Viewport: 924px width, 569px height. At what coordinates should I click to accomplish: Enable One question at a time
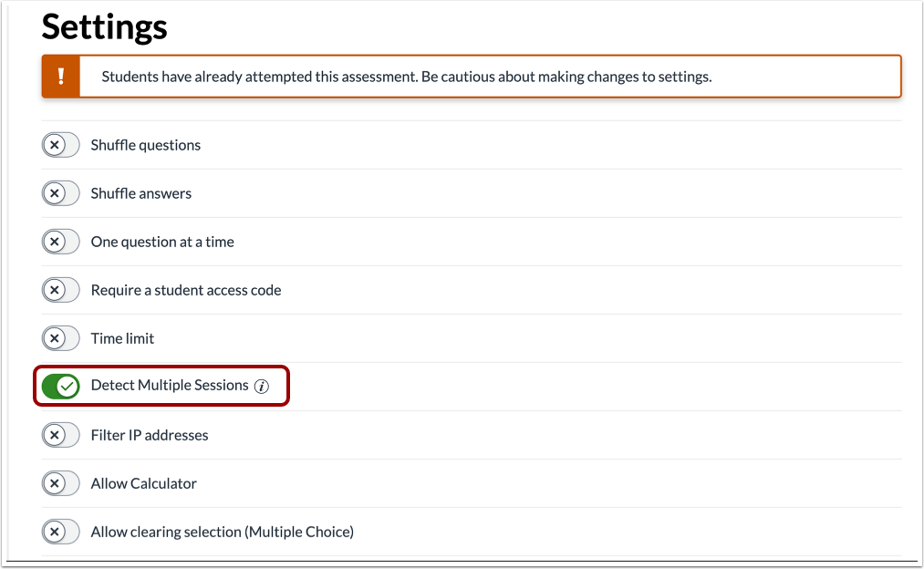[60, 241]
